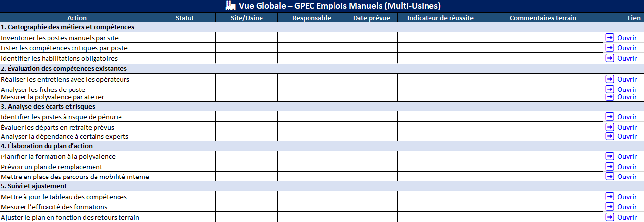
Task: Click Site/Usine cell for Planifier la formation
Action: click(x=246, y=156)
